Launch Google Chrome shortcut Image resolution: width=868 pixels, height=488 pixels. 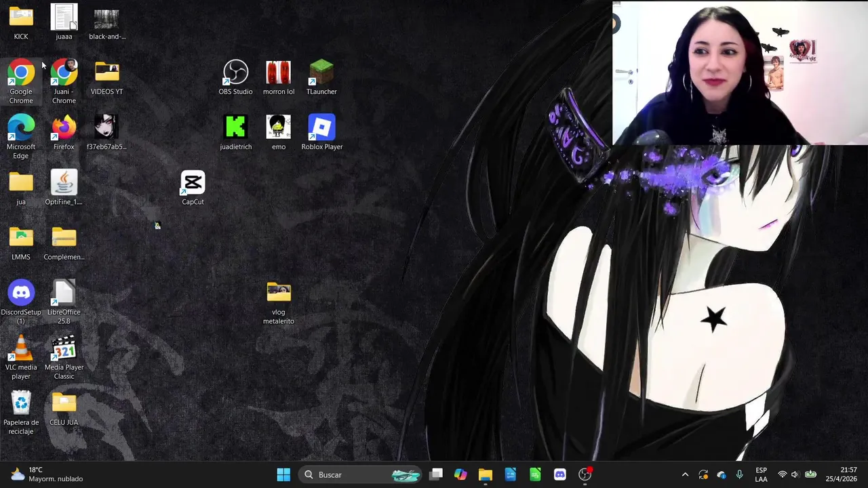tap(21, 82)
